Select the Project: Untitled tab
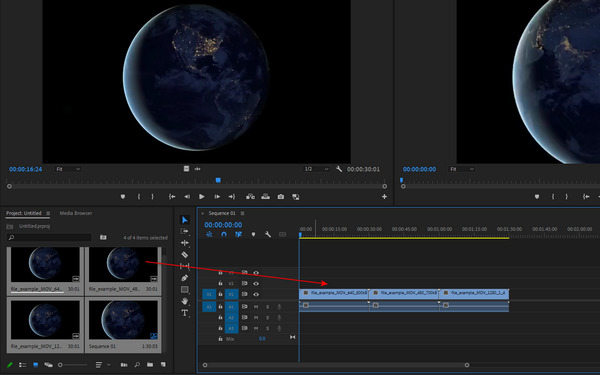Viewport: 600px width, 375px height. 24,213
